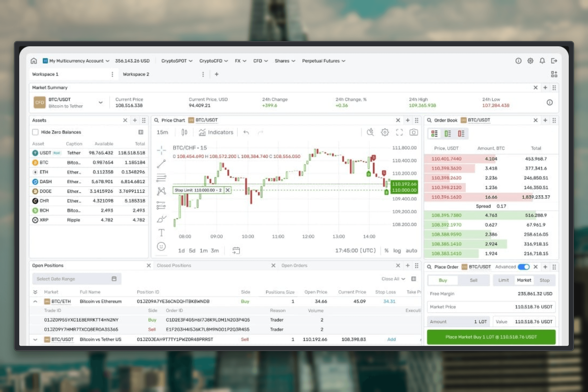The image size is (588, 392).
Task: Open the info icon in top bar
Action: coord(518,61)
